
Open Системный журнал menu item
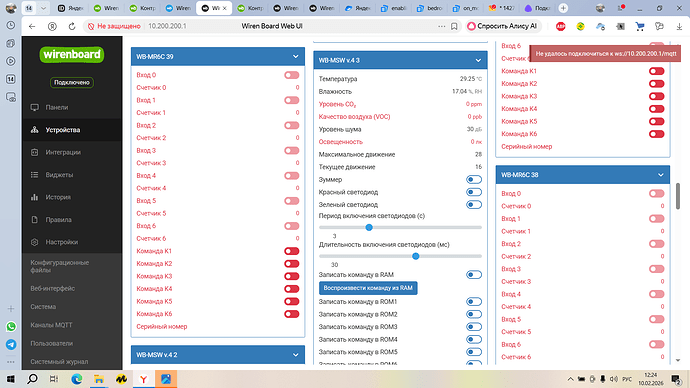pos(59,362)
